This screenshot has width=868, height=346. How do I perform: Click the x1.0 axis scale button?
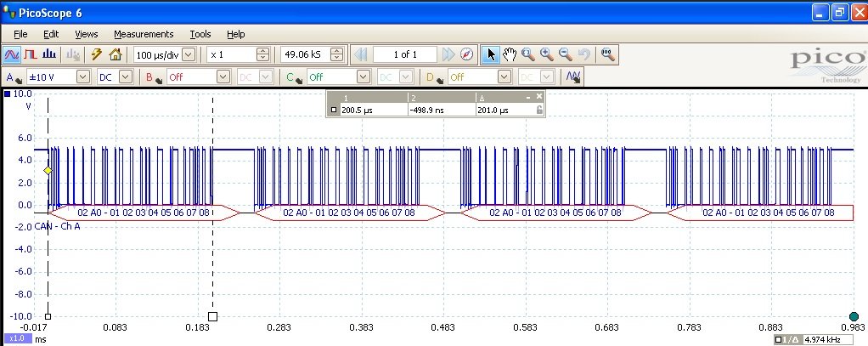coord(17,339)
